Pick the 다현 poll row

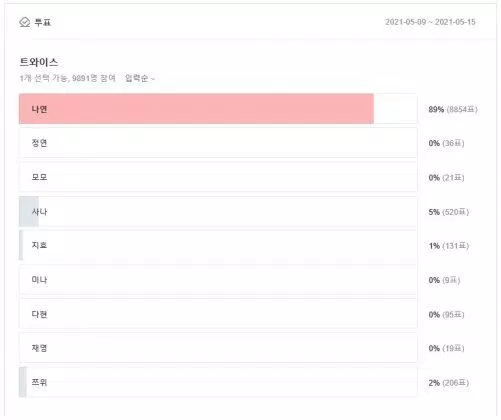click(218, 314)
